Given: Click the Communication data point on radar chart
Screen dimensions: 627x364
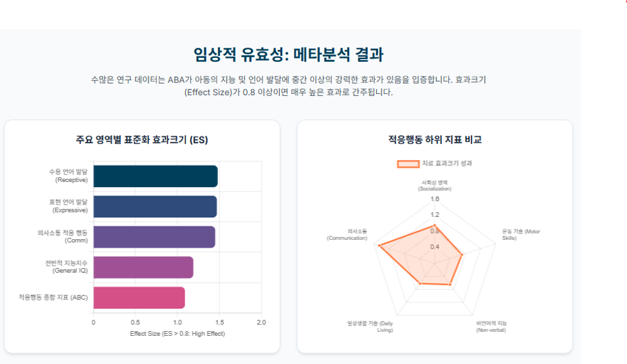Looking at the screenshot, I should pos(379,245).
